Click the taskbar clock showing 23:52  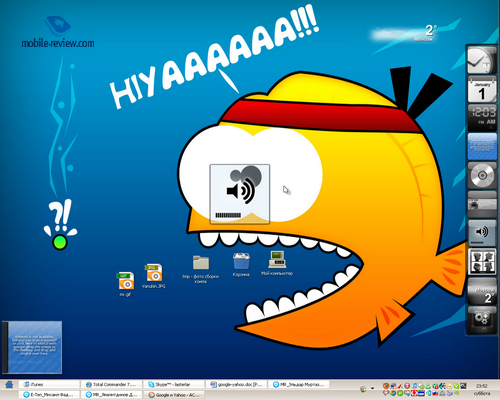[x=482, y=386]
